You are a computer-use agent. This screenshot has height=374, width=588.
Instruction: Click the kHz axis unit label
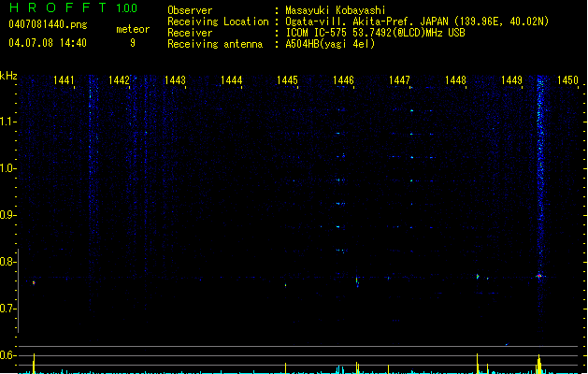pos(8,76)
